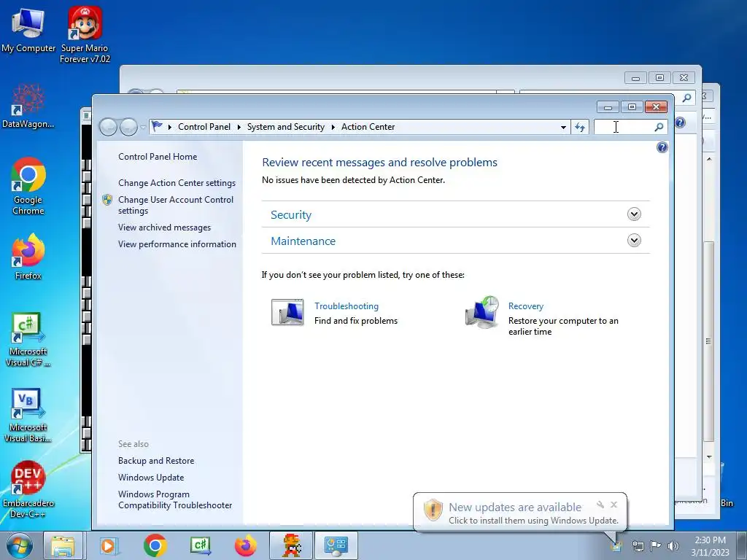Click Action Center in the breadcrumb
Screen dimensions: 747x560
(x=368, y=127)
